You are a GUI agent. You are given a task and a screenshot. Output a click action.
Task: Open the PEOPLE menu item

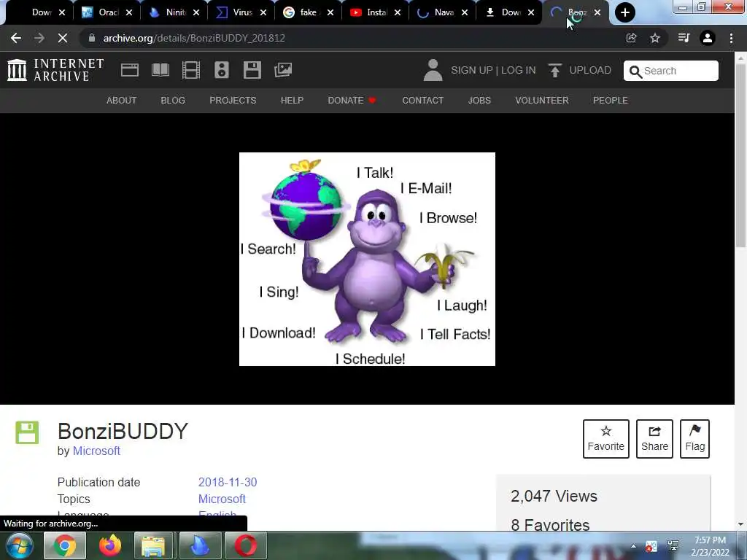point(611,101)
